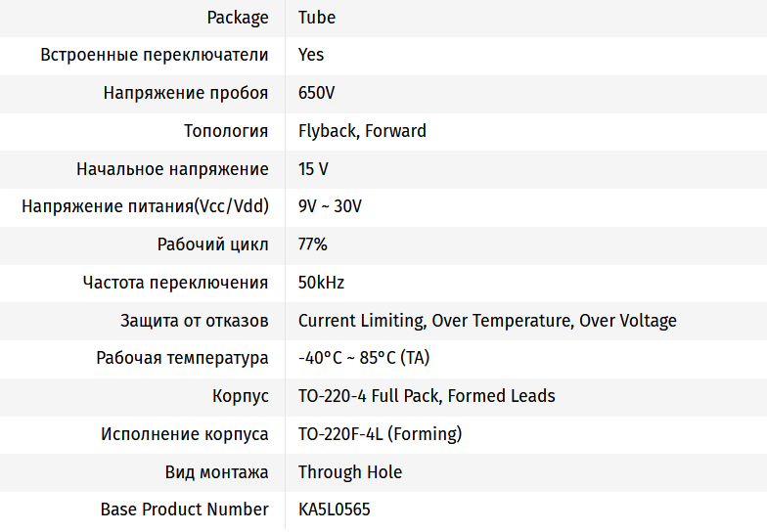This screenshot has height=532, width=767.
Task: Click the 'Встроенные переключатели' label
Action: (155, 55)
